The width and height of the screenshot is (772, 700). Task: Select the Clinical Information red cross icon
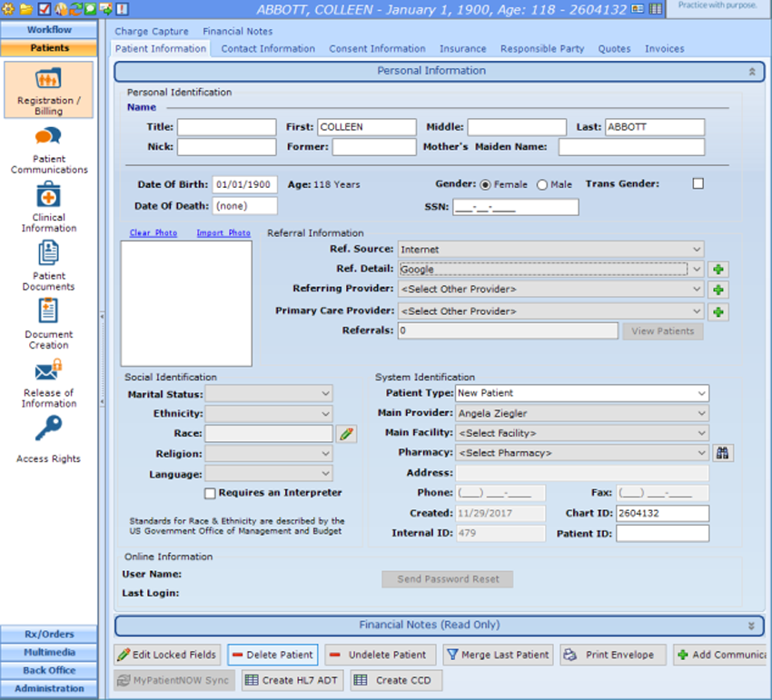tap(48, 195)
